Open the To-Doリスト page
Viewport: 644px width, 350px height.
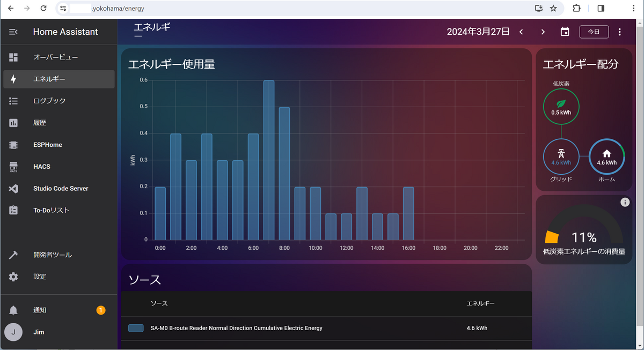click(59, 211)
